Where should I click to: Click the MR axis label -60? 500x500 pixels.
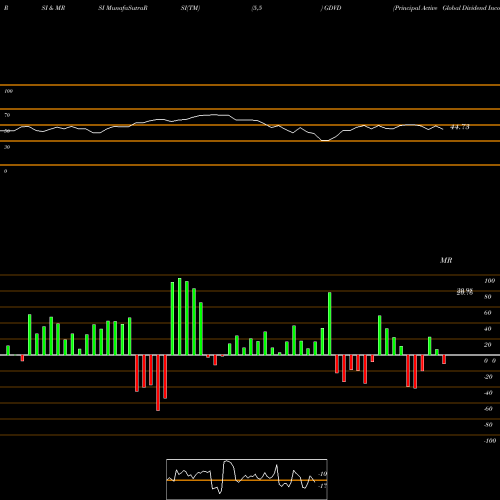[x=488, y=409]
